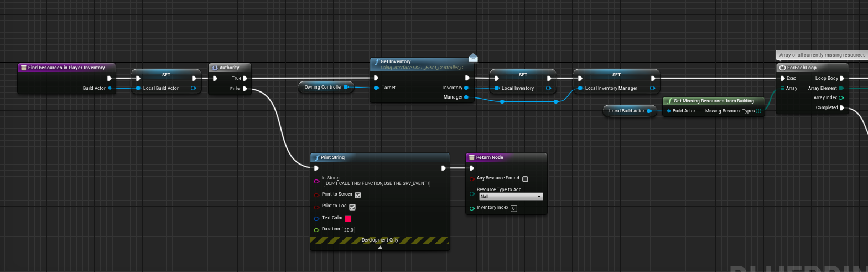Click the envelope message icon on Get Inventory

coord(473,58)
